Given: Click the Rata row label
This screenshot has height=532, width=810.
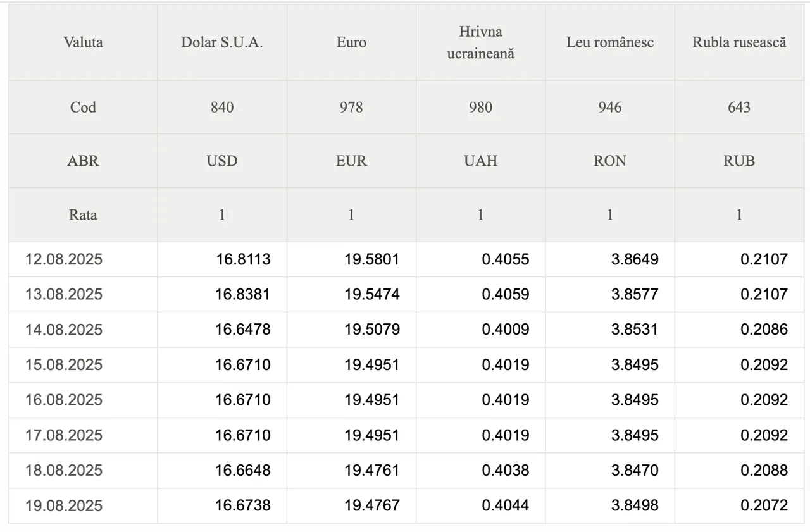Looking at the screenshot, I should (83, 214).
